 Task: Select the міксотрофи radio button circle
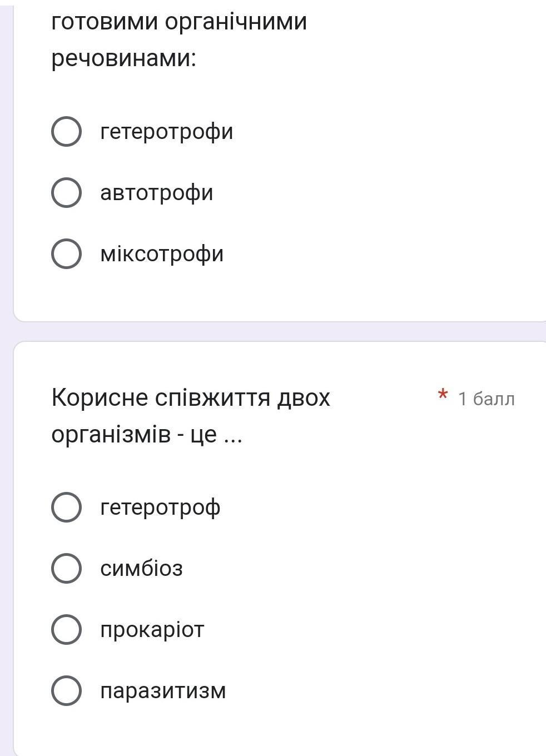pos(67,254)
